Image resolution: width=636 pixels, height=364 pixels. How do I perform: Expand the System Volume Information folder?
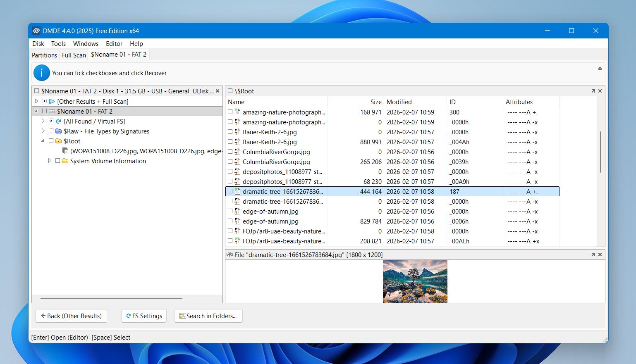click(50, 161)
